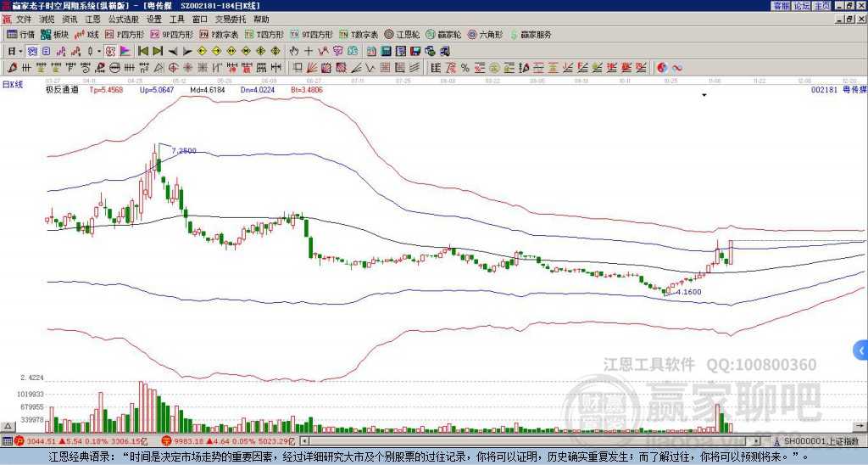The width and height of the screenshot is (868, 465).
Task: Open the 浏览 menu
Action: point(47,20)
